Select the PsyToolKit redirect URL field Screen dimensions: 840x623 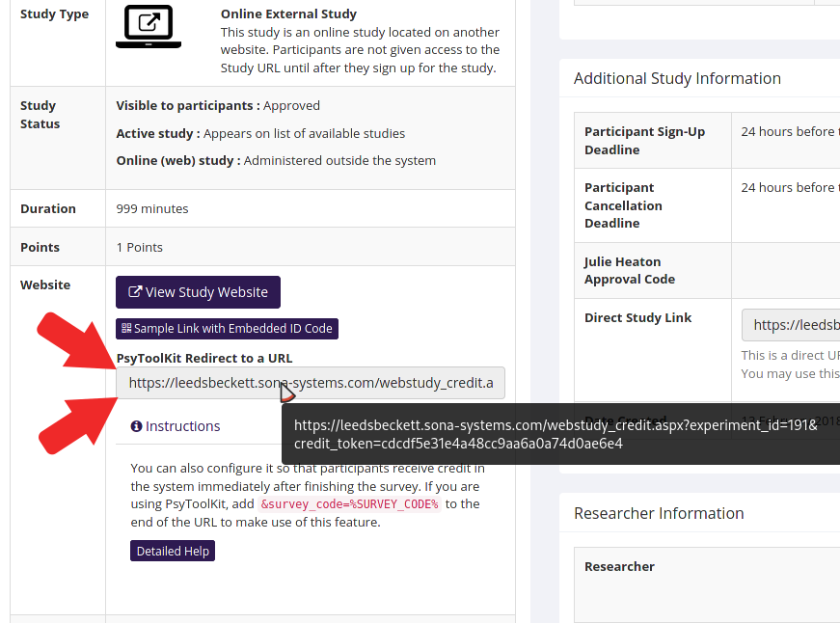pos(311,383)
